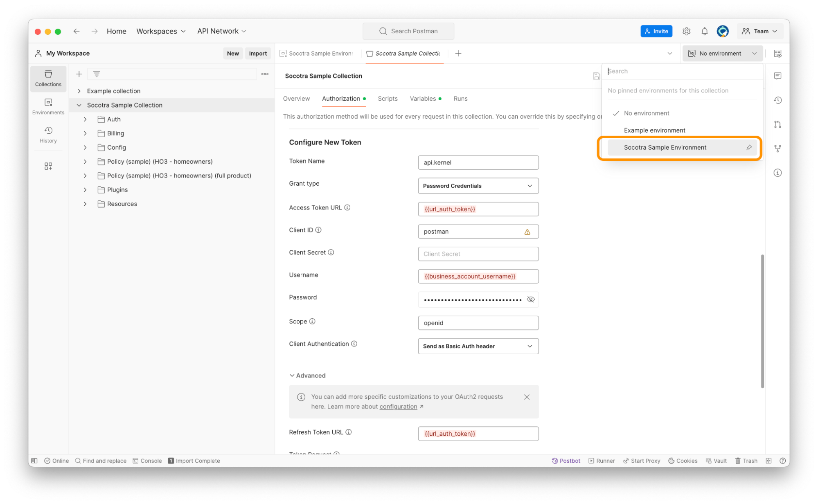Click the save icon beside collection title
Viewport: 818px width, 504px height.
(x=596, y=76)
